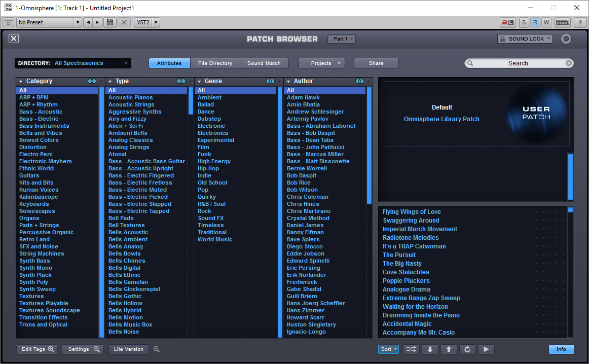
Task: Click the Share button
Action: pos(376,63)
